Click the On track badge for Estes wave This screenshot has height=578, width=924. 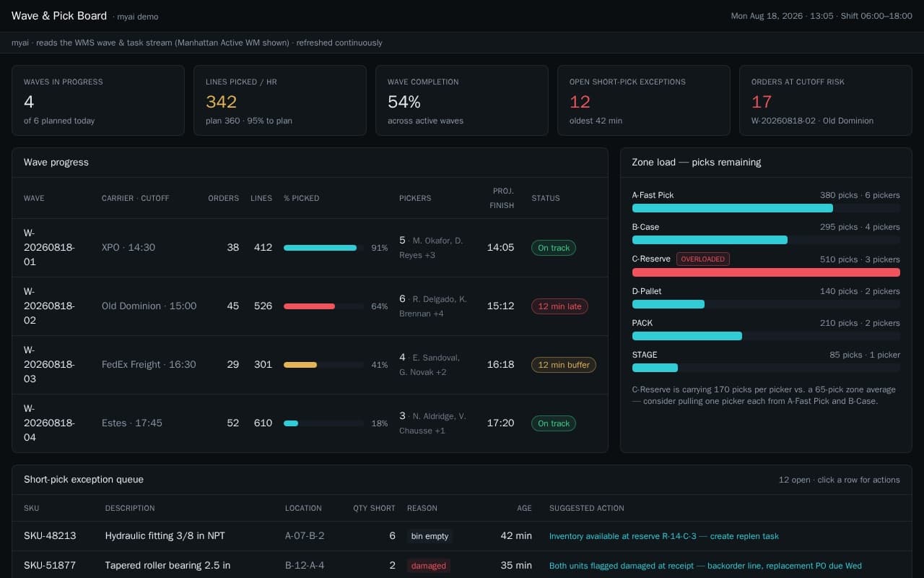pyautogui.click(x=554, y=423)
